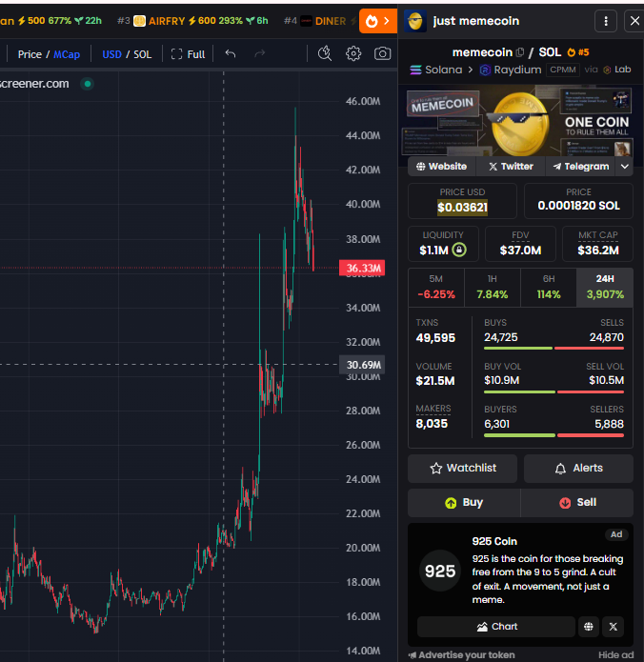
Task: Open 925 Coin ad X icon
Action: (614, 627)
